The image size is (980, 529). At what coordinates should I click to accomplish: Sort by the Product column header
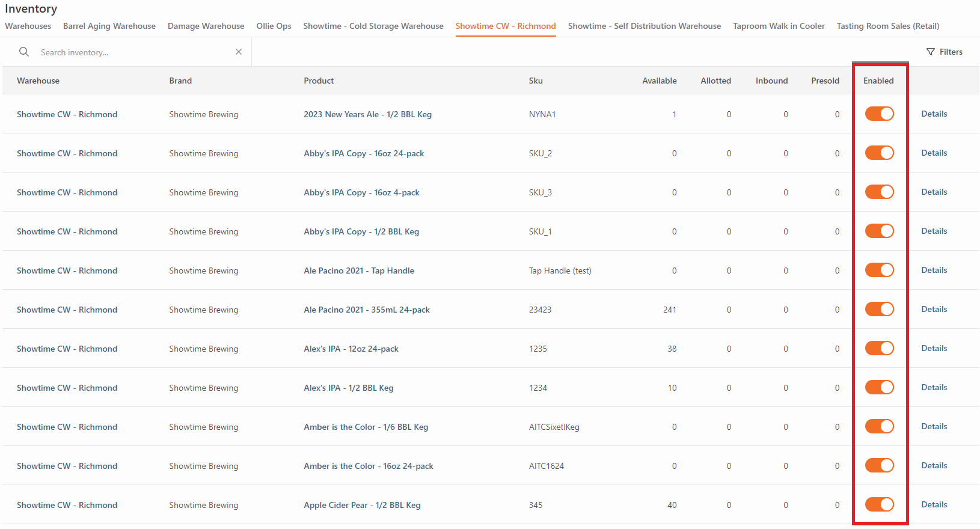pos(319,81)
